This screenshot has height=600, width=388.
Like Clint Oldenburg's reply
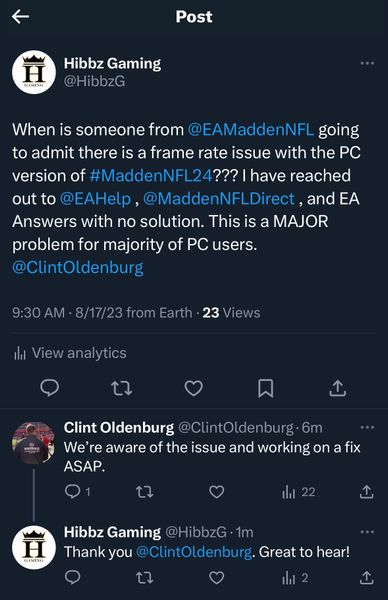click(x=217, y=492)
